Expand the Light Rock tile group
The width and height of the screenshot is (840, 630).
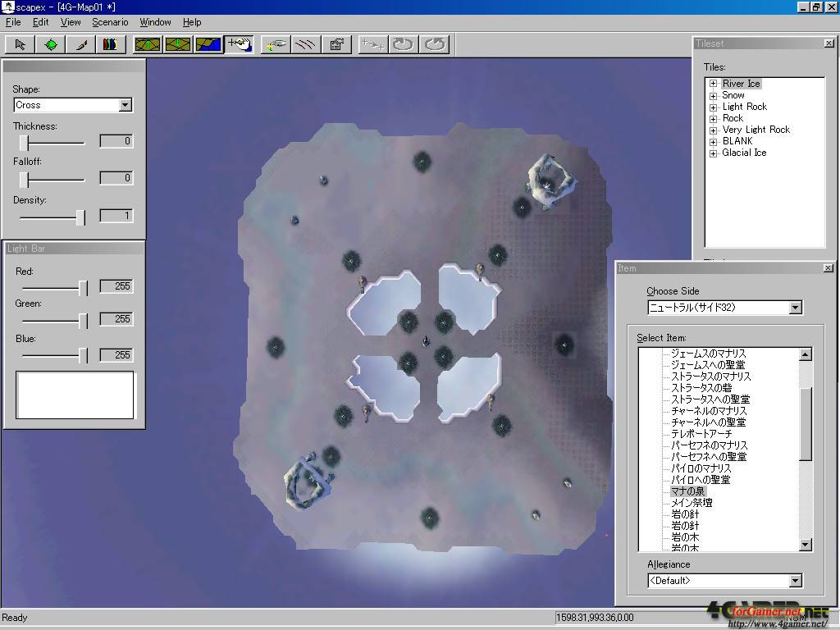713,107
